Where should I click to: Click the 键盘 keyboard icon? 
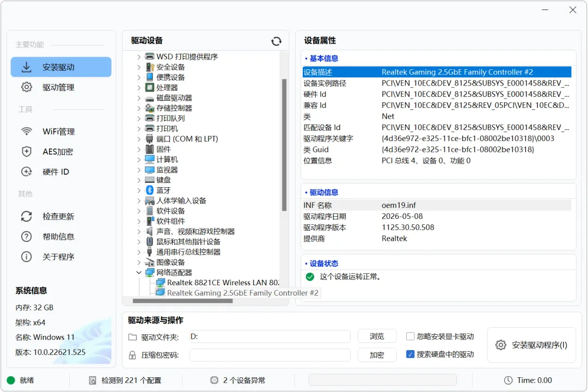150,180
